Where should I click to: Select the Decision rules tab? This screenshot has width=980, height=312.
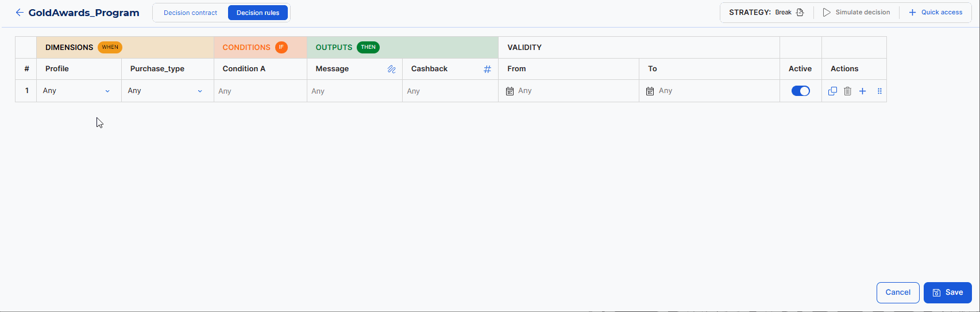tap(258, 13)
